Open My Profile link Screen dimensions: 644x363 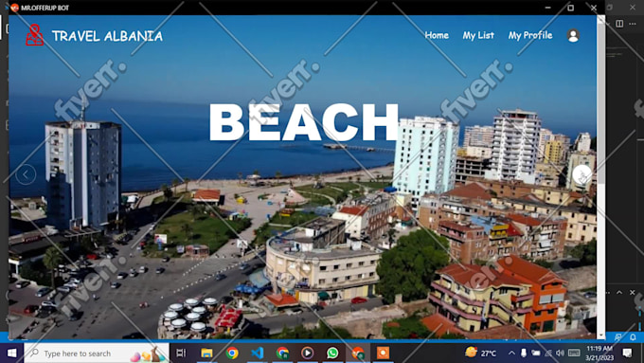click(x=530, y=35)
